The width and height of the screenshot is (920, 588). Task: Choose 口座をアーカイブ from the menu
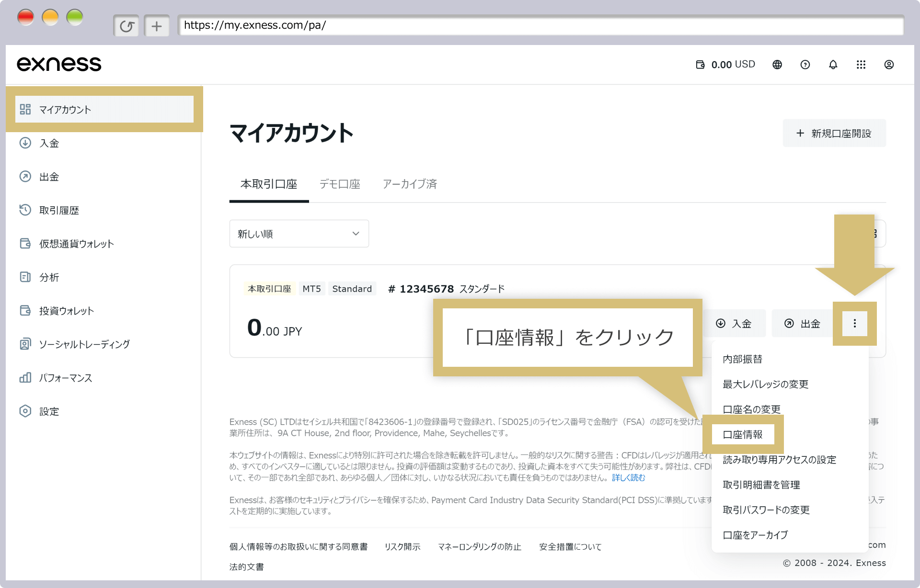(755, 535)
